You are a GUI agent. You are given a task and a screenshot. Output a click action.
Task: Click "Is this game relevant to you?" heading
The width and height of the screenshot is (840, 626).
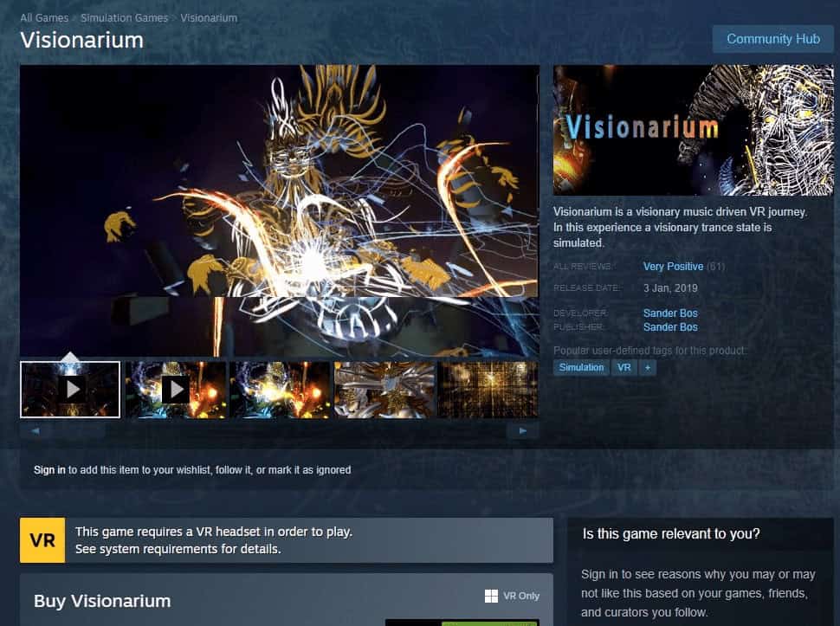(671, 534)
